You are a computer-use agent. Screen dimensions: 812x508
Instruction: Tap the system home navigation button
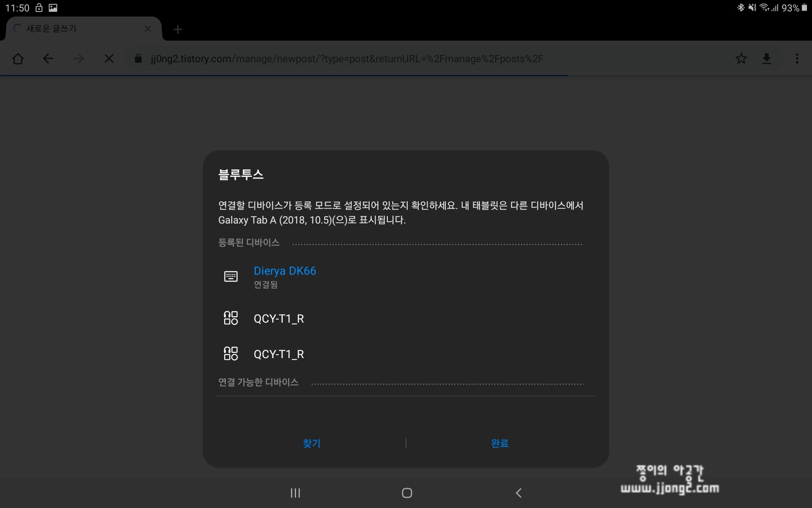click(407, 493)
